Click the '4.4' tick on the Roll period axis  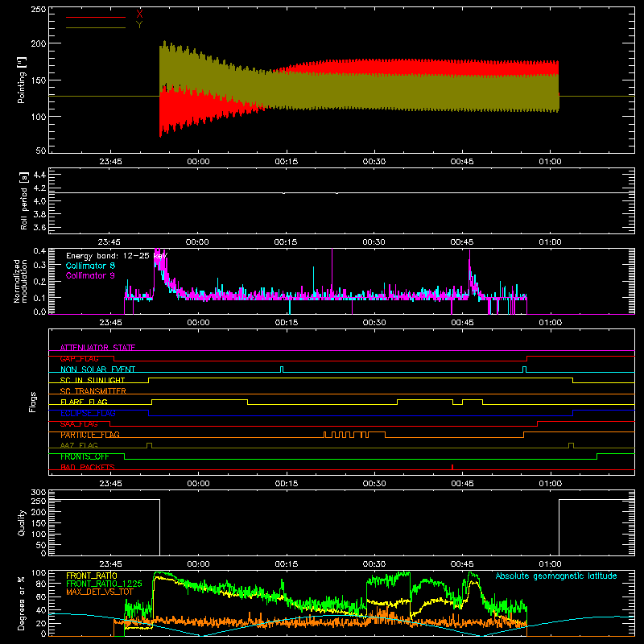coord(39,175)
